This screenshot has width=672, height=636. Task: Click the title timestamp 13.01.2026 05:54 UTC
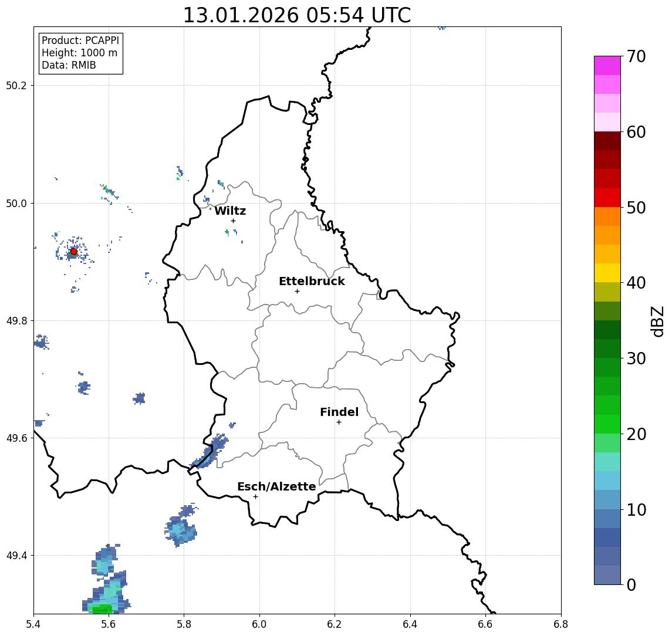(x=297, y=15)
